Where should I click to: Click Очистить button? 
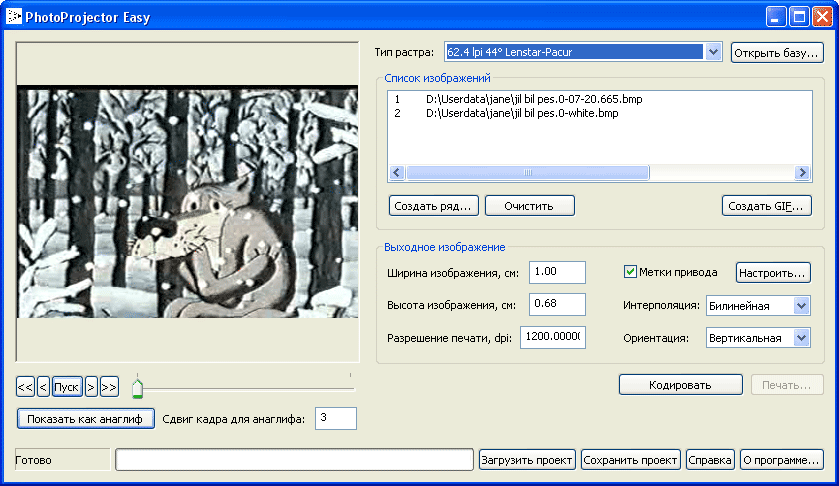(530, 206)
